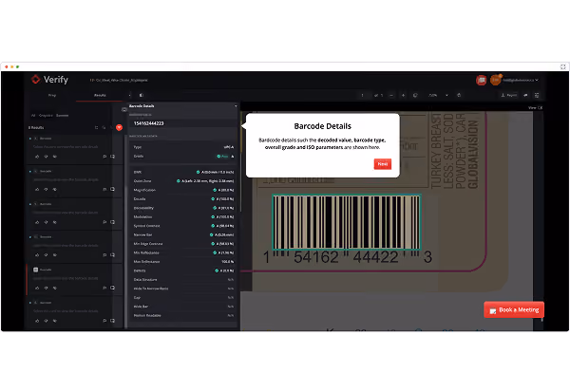Hide the last barcode result
This screenshot has width=570, height=392.
coord(55,321)
